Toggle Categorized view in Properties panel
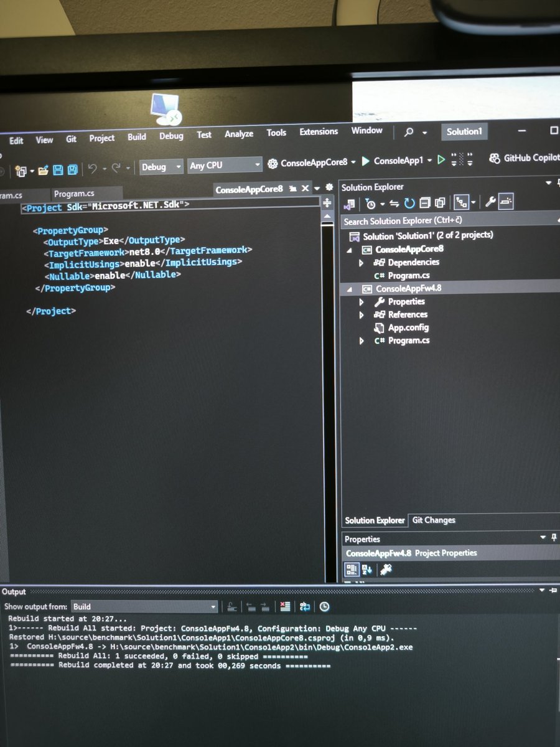This screenshot has height=747, width=560. 352,570
